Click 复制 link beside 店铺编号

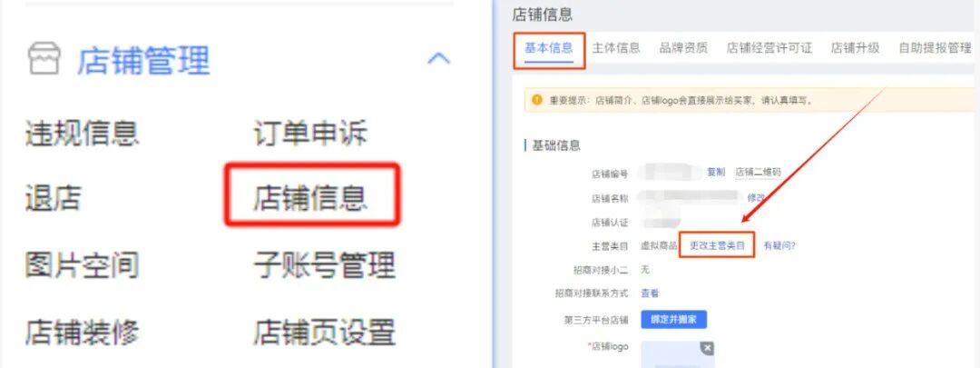[716, 172]
